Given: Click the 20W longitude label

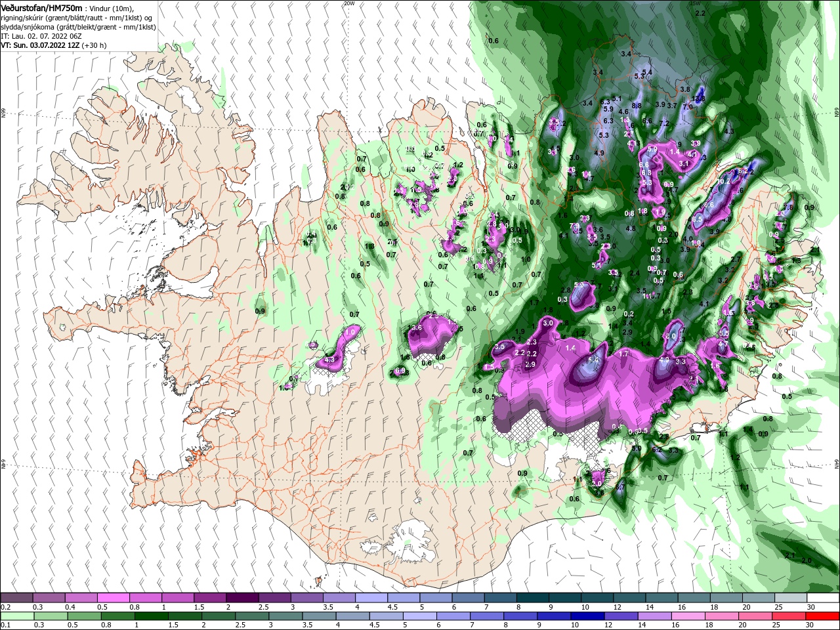Looking at the screenshot, I should coord(349,3).
